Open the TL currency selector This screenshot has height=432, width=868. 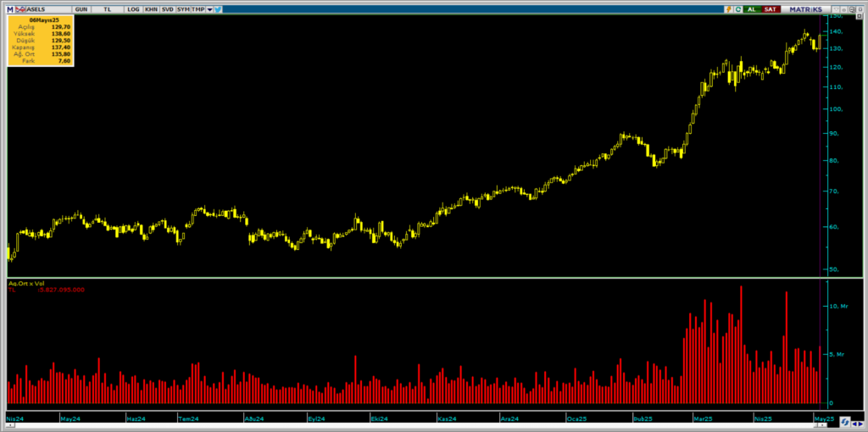click(107, 8)
